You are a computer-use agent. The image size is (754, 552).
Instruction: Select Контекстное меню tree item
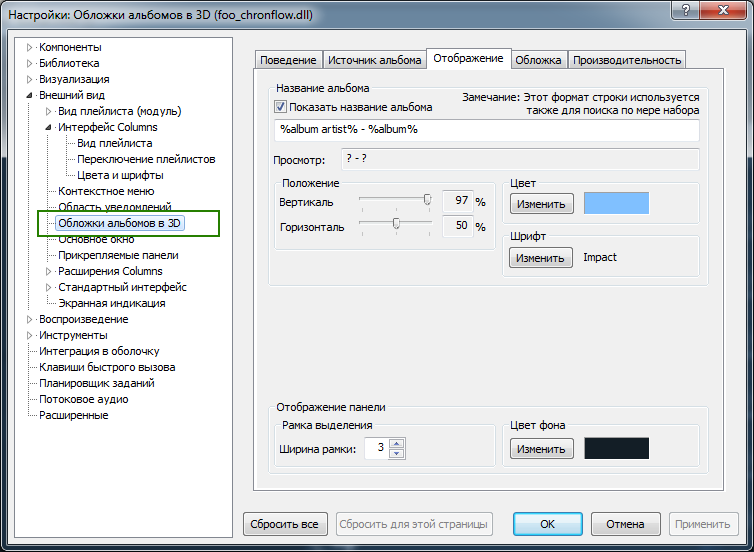[x=106, y=191]
